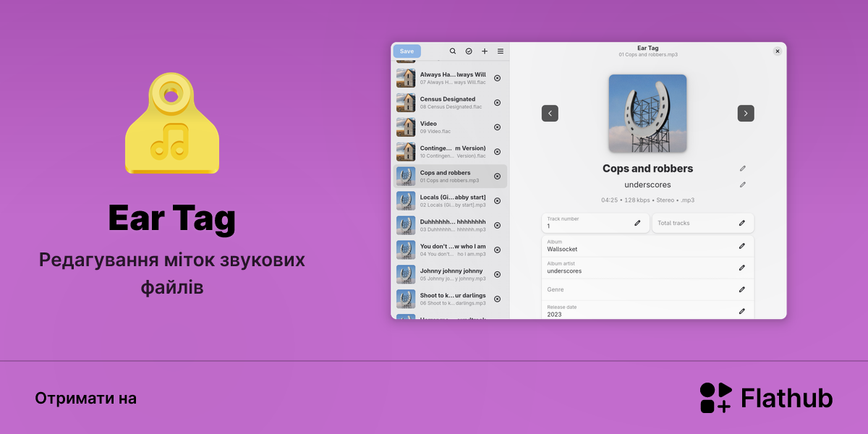Select Census Designated file row
The image size is (868, 434).
pos(450,103)
